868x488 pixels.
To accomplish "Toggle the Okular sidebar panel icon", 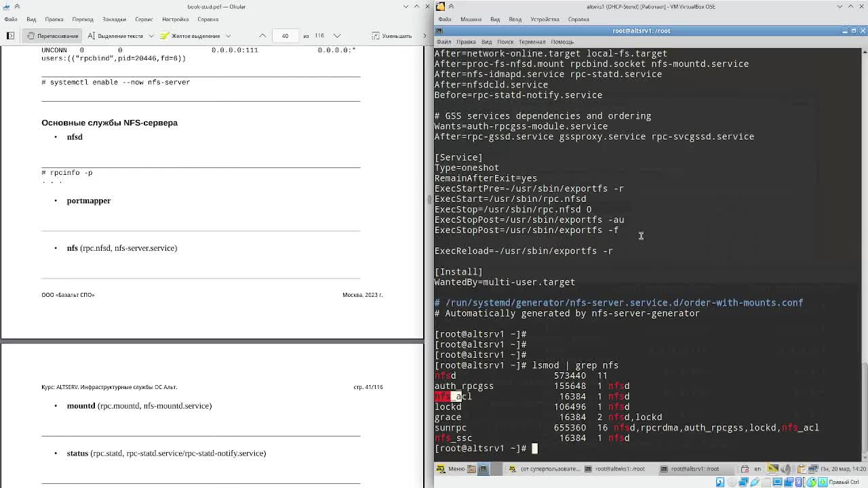I will pos(10,35).
